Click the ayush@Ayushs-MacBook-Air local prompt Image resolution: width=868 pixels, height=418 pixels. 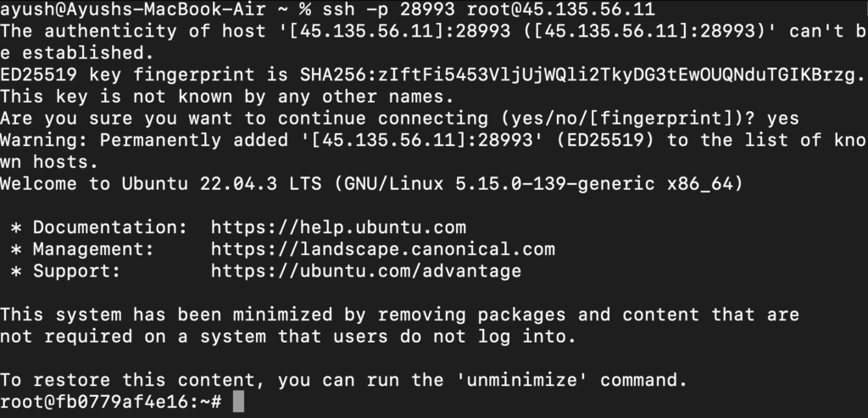(x=133, y=9)
